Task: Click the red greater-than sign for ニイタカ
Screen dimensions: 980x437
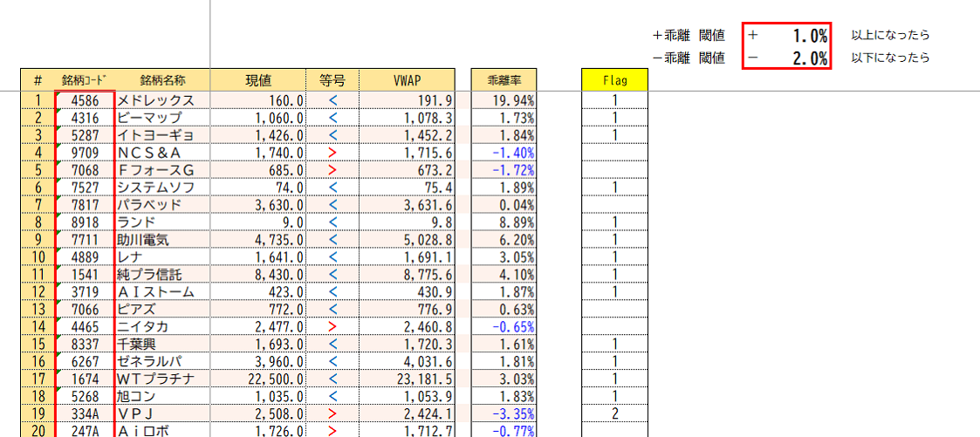Action: 332,326
